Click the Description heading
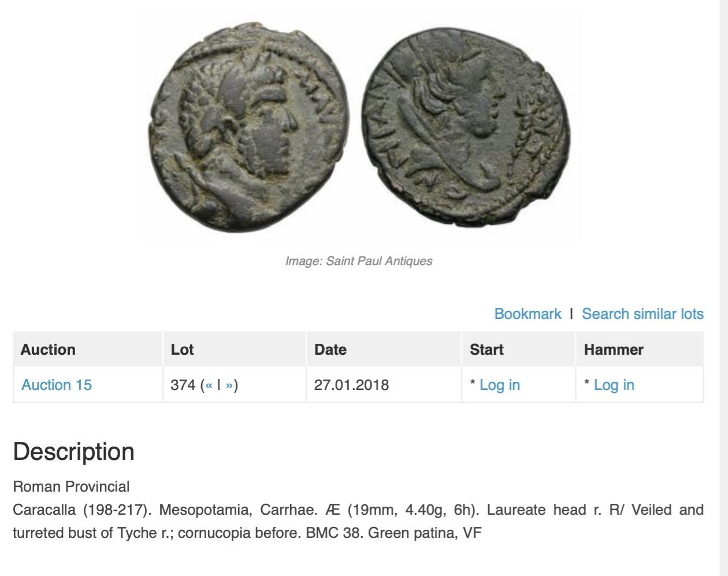 (x=73, y=452)
